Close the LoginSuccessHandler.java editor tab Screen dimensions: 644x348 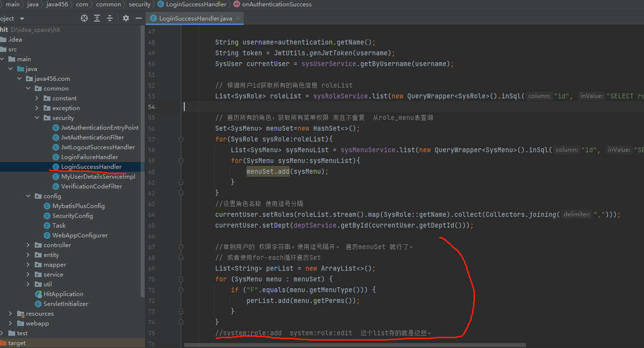[239, 19]
